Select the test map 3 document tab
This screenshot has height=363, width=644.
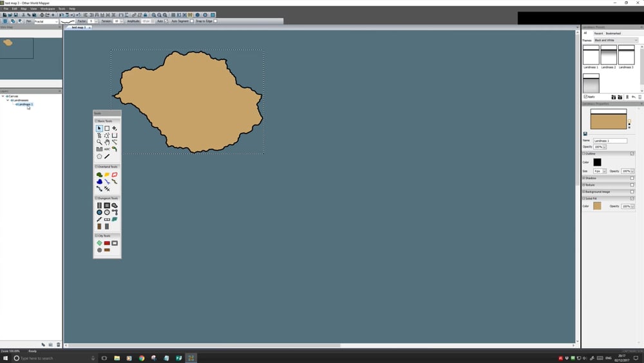click(79, 27)
